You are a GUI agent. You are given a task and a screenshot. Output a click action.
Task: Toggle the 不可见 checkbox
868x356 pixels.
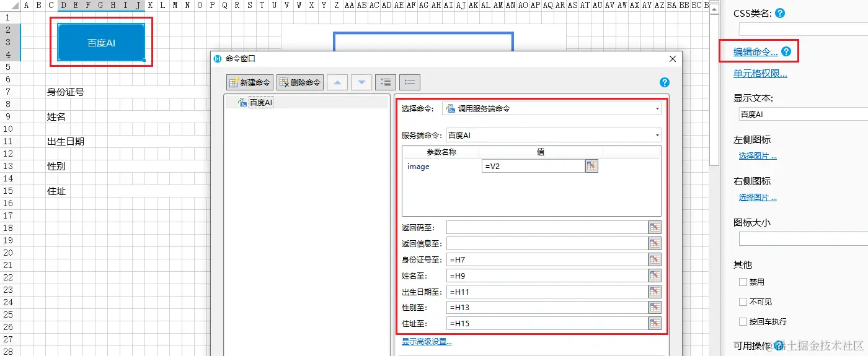pos(743,302)
